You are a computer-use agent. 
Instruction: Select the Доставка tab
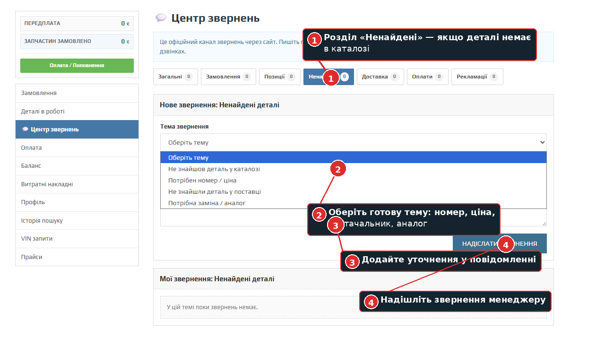click(x=380, y=77)
